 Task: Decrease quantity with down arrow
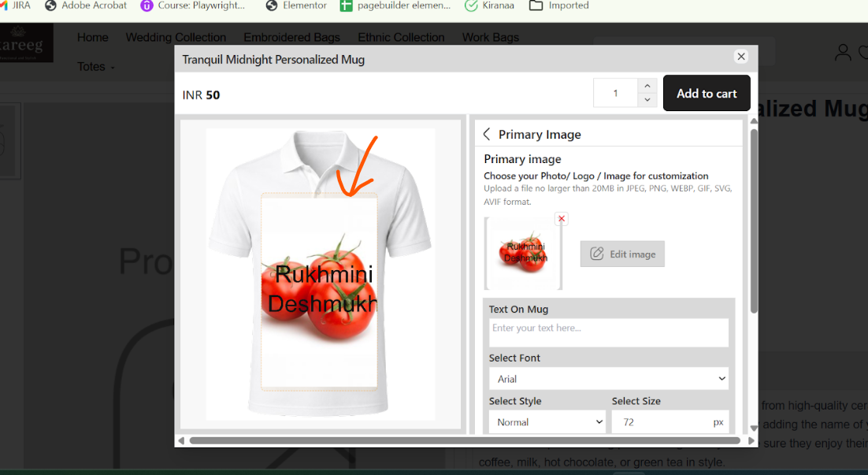coord(647,100)
